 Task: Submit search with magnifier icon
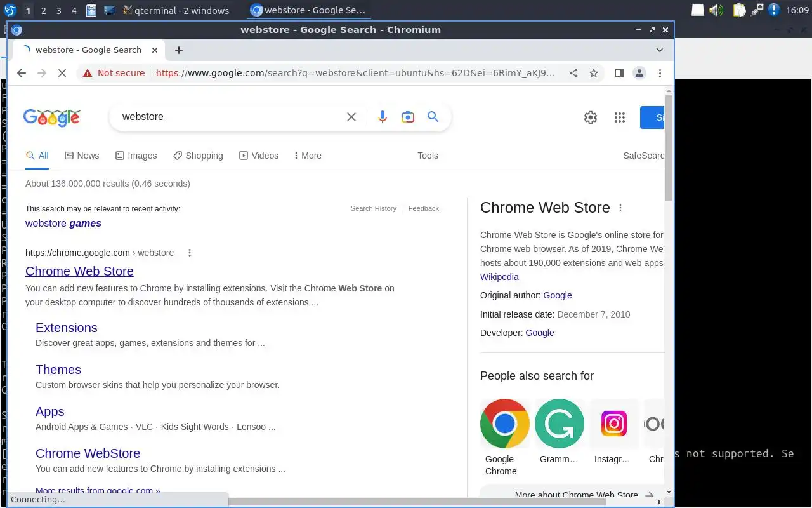pos(433,117)
